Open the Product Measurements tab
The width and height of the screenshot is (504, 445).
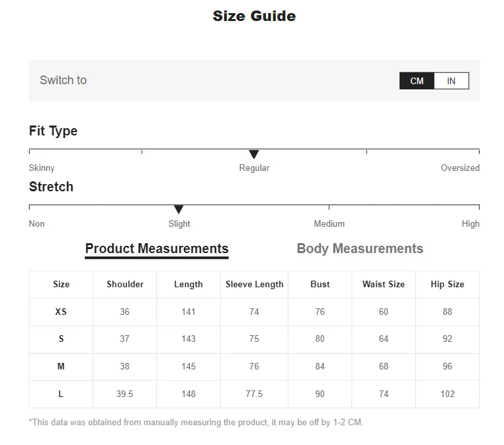(157, 248)
